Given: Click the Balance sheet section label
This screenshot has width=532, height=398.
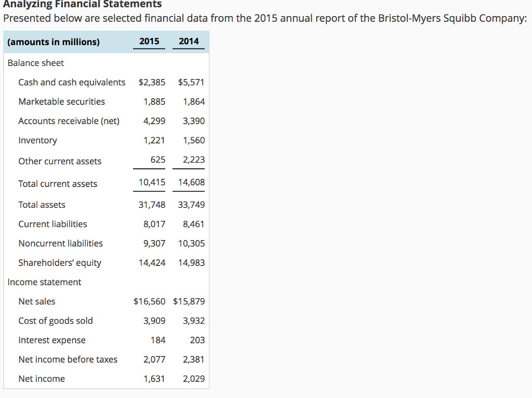Looking at the screenshot, I should click(x=35, y=63).
